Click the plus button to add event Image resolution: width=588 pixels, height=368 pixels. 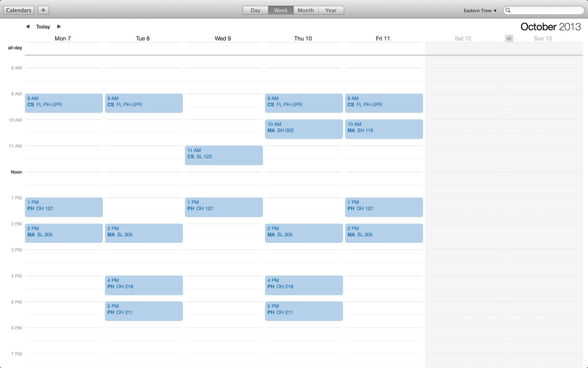tap(43, 10)
